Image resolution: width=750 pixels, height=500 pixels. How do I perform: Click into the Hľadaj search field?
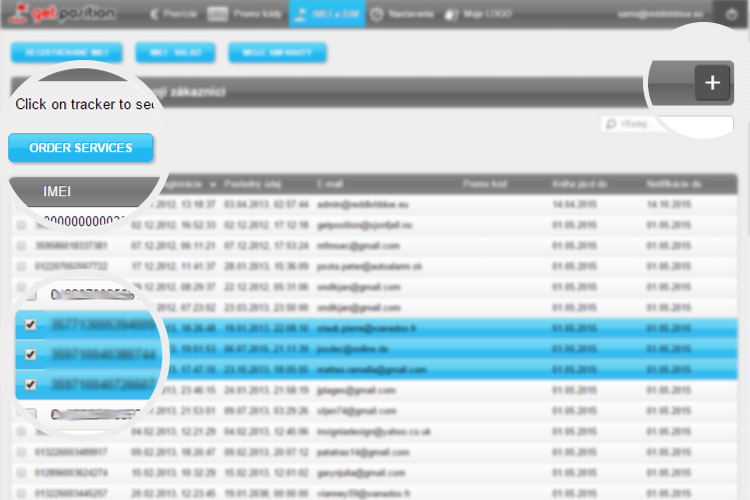pyautogui.click(x=667, y=124)
